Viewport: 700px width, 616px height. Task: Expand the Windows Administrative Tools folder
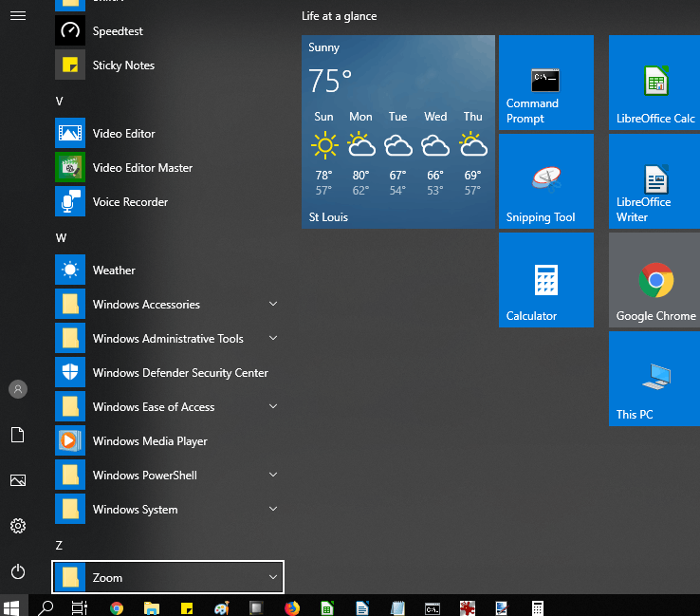coord(168,338)
